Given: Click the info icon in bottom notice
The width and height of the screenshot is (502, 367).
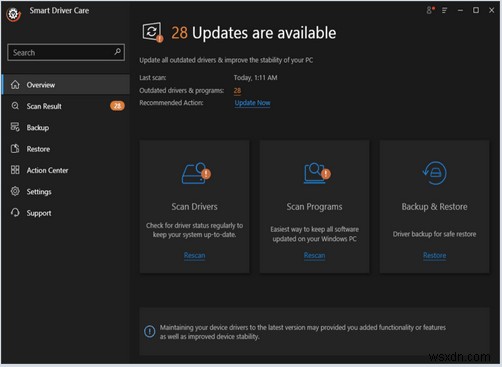Looking at the screenshot, I should tap(149, 331).
